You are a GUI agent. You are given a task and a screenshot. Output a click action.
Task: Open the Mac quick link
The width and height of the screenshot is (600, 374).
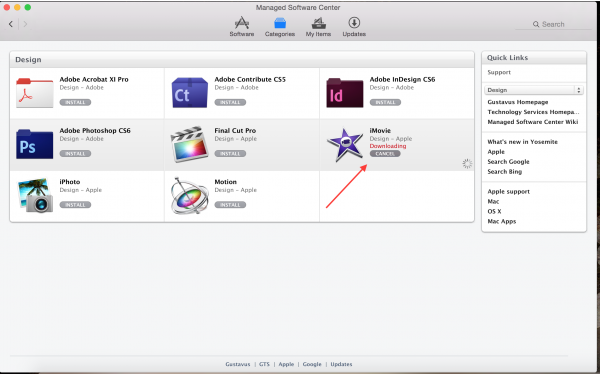(x=493, y=202)
